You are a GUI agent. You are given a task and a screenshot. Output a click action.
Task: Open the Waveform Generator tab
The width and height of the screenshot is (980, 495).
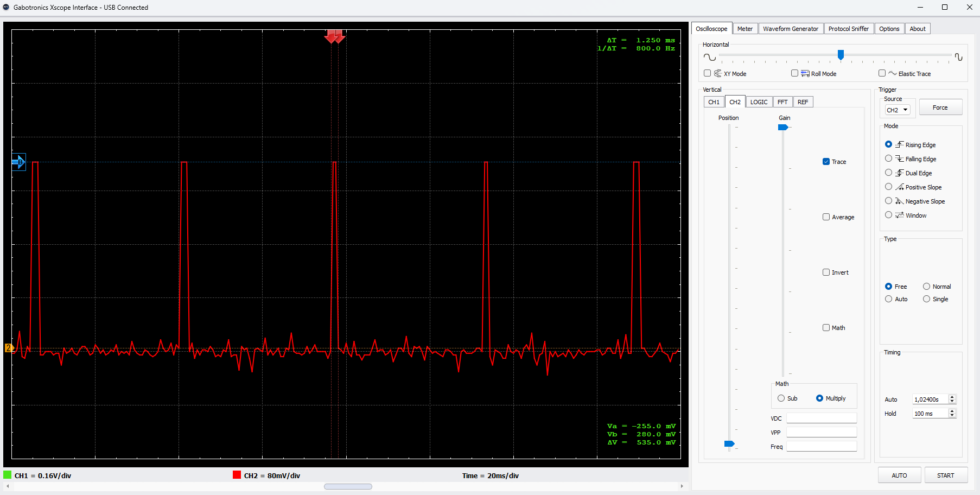point(791,29)
